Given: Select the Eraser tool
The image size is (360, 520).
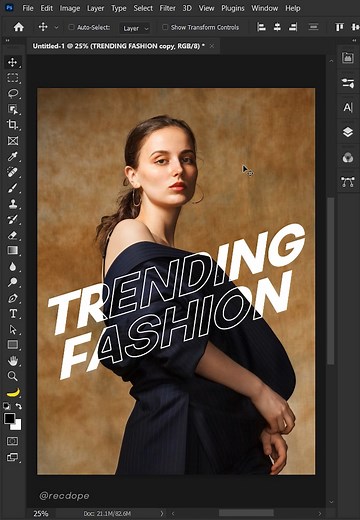Looking at the screenshot, I should click(13, 235).
